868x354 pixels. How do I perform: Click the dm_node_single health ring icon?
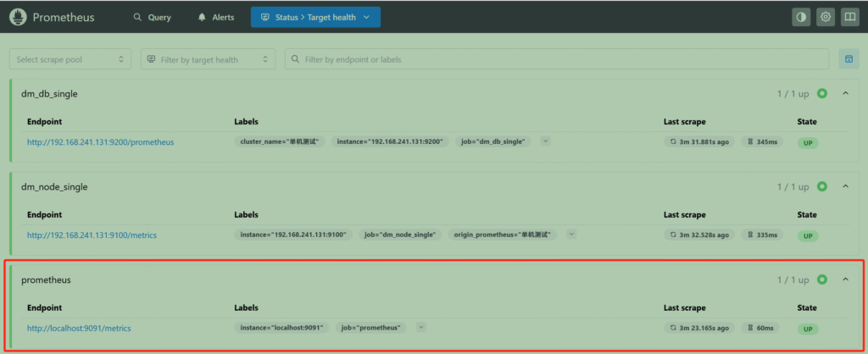(822, 186)
